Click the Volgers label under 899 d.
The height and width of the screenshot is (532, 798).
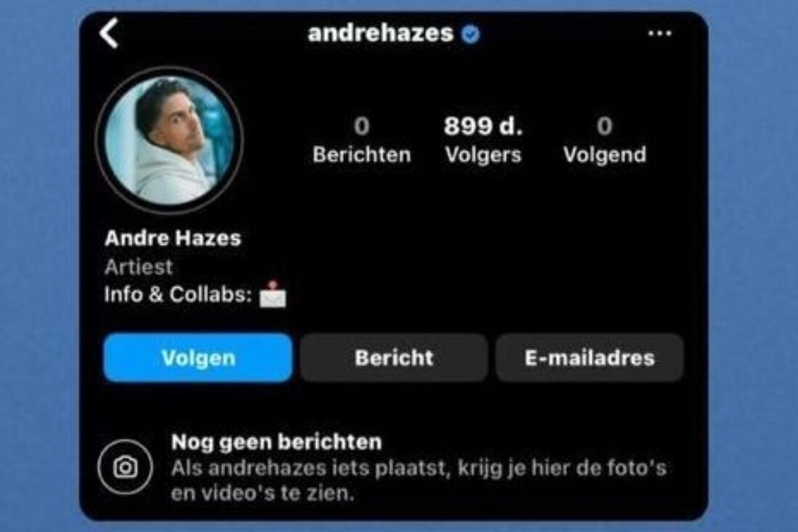pos(483,154)
